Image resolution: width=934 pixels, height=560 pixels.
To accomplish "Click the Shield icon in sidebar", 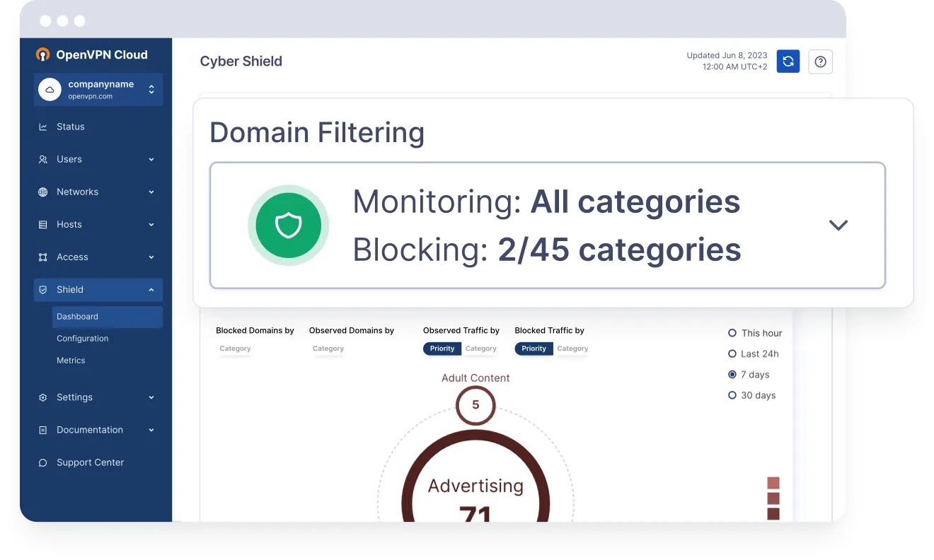I will [x=43, y=289].
